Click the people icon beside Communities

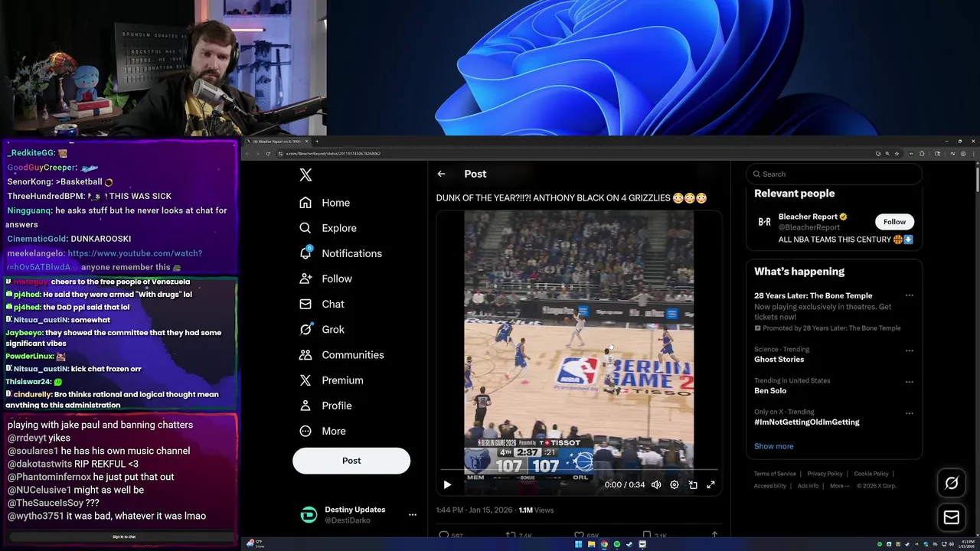point(305,354)
